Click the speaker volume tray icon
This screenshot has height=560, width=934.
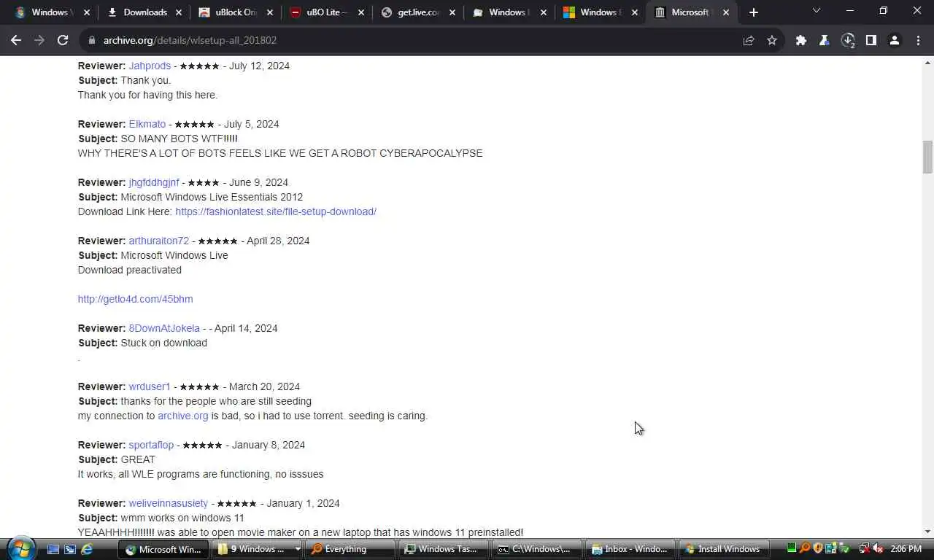tap(878, 548)
